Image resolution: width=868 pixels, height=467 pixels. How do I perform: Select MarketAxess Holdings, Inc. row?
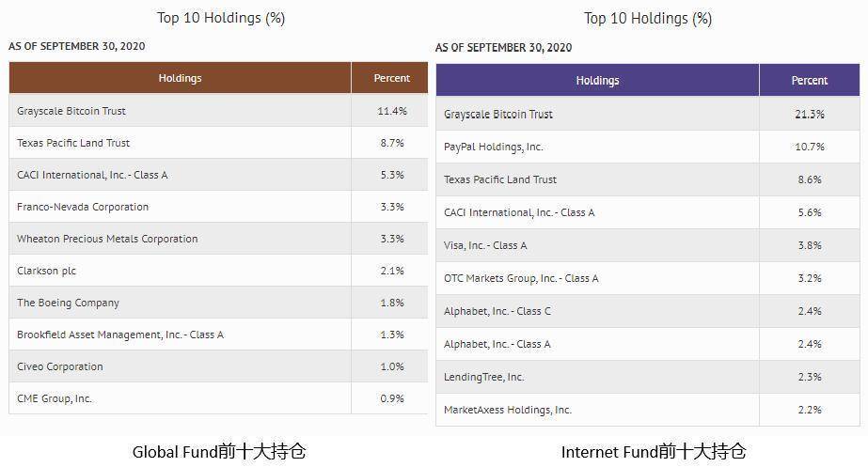[x=648, y=410]
